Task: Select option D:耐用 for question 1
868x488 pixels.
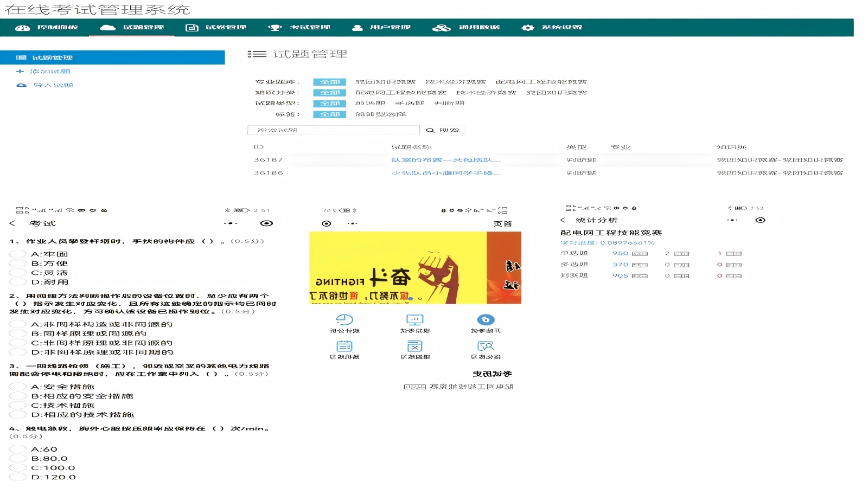Action: click(18, 282)
